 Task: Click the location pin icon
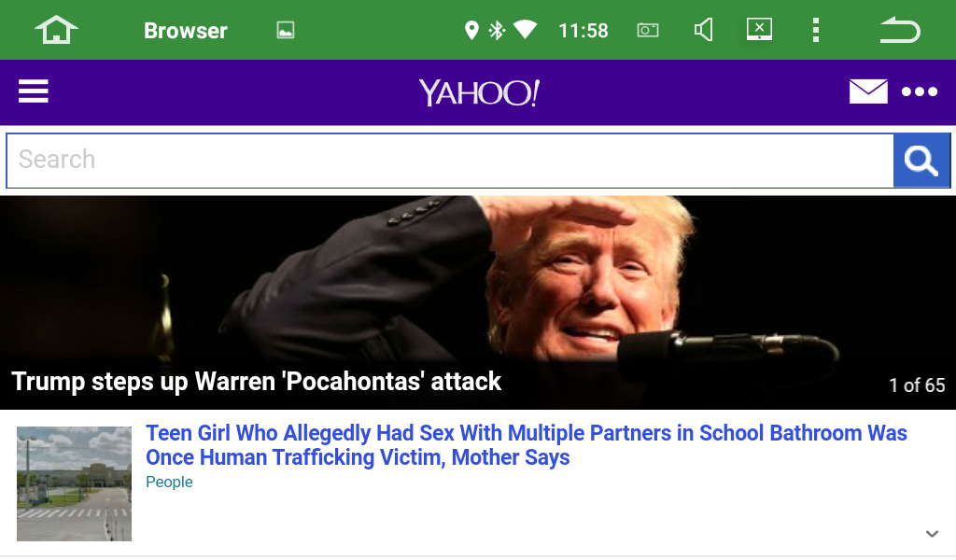click(471, 31)
